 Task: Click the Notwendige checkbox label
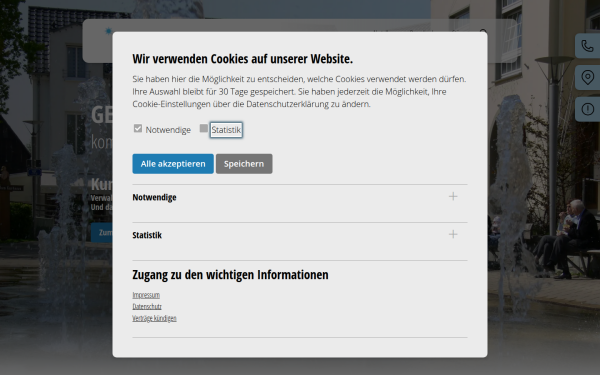[168, 130]
